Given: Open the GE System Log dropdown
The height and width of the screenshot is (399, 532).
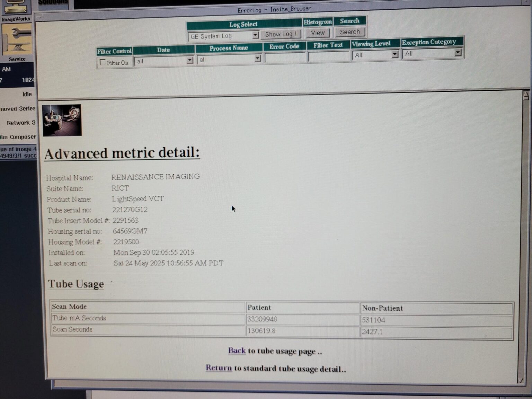Looking at the screenshot, I should coord(255,35).
